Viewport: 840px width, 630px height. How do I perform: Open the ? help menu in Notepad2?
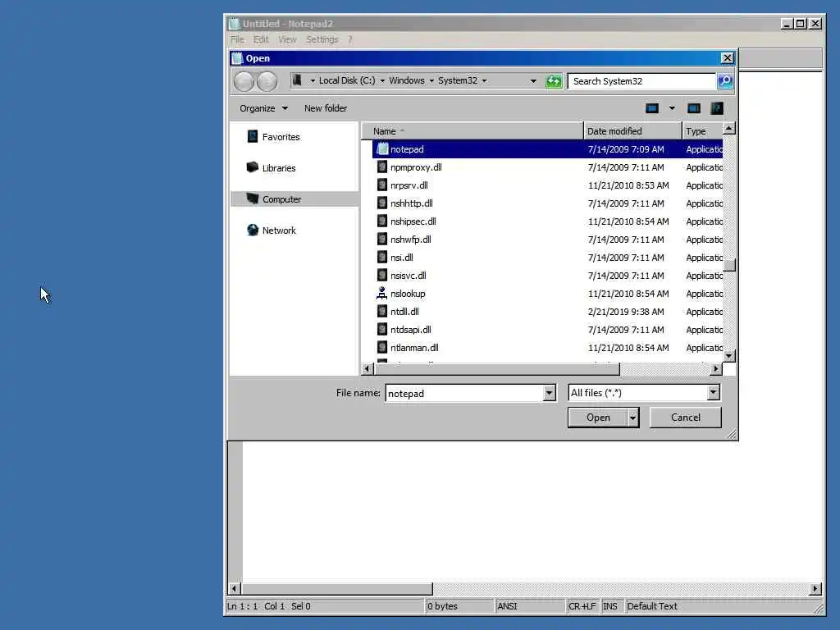click(x=349, y=39)
